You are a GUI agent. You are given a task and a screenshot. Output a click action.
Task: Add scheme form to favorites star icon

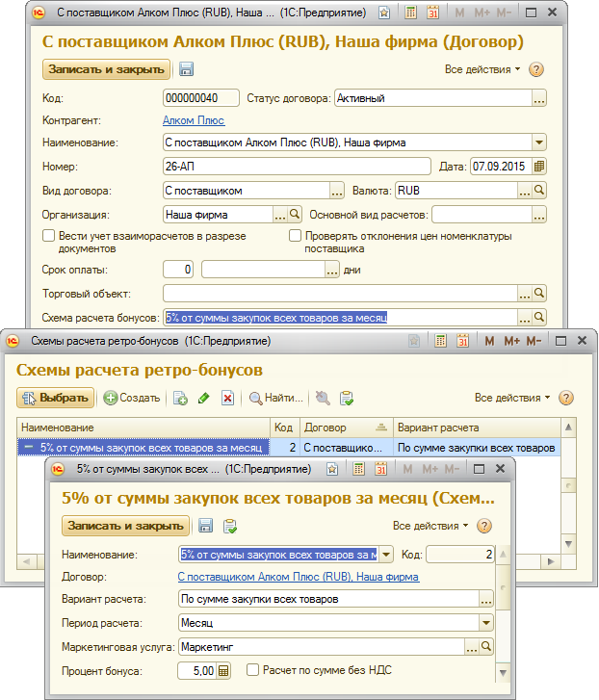[332, 469]
